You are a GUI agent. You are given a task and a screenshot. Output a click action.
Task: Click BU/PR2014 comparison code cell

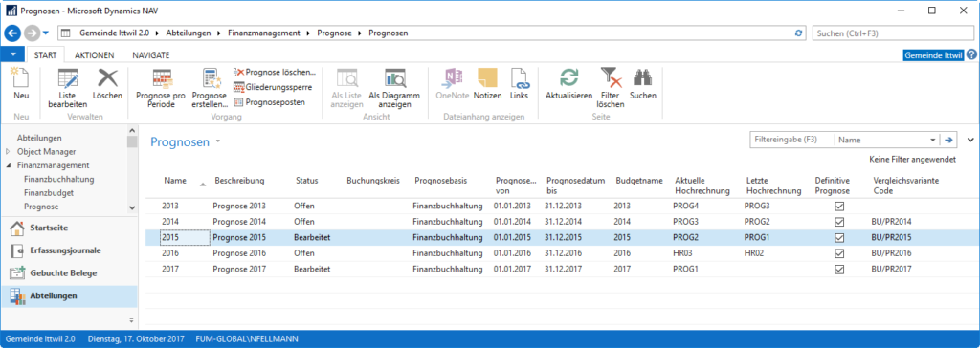pyautogui.click(x=892, y=222)
